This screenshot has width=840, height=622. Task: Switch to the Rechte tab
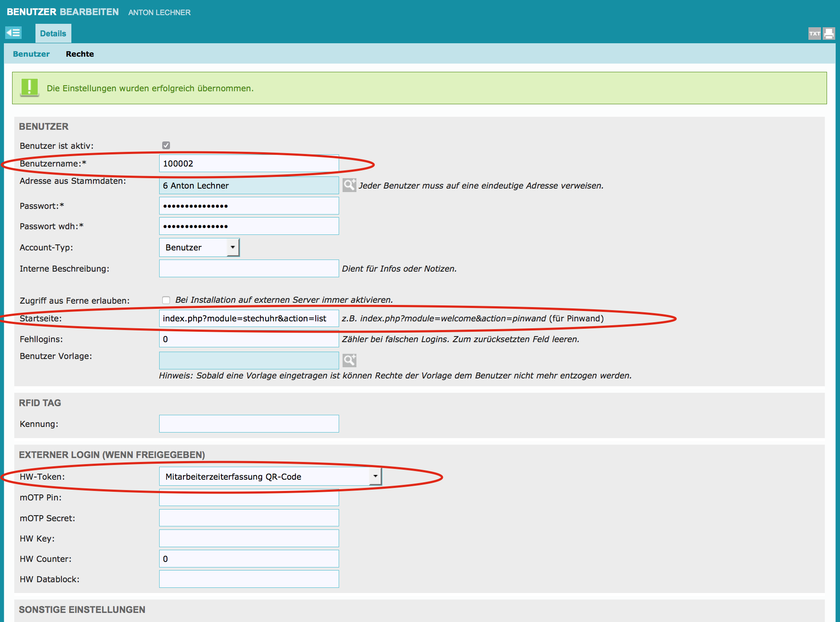80,54
